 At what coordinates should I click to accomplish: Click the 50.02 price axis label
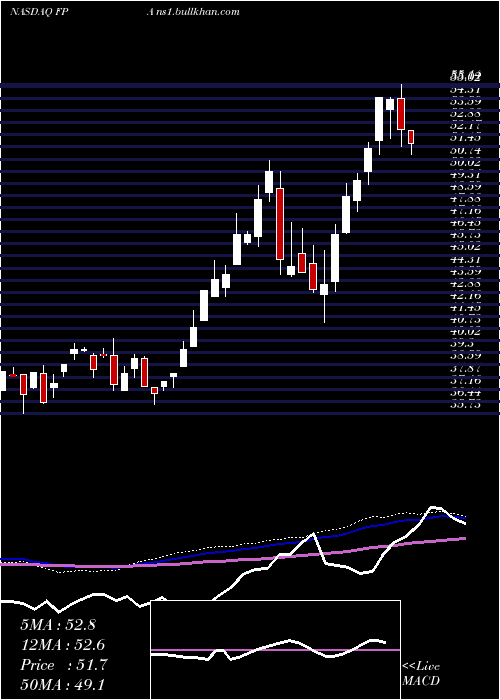click(465, 163)
